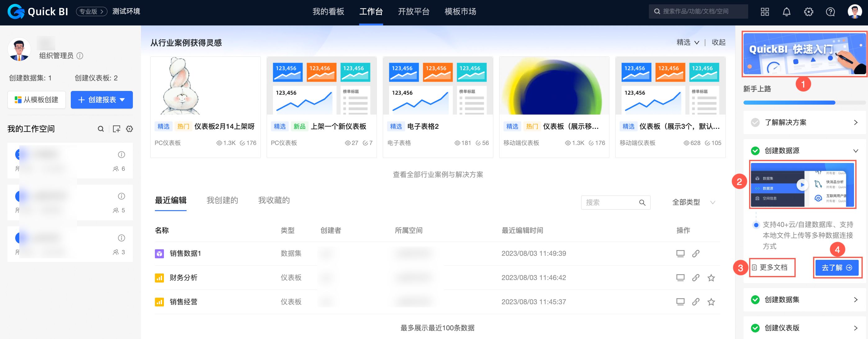Switch to the 模板市场 navigation tab
868x339 pixels.
point(460,12)
